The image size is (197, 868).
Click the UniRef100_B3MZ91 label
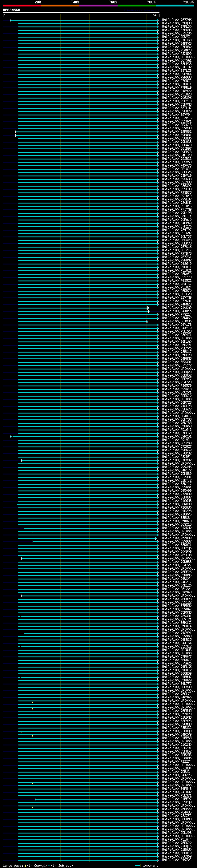click(176, 748)
